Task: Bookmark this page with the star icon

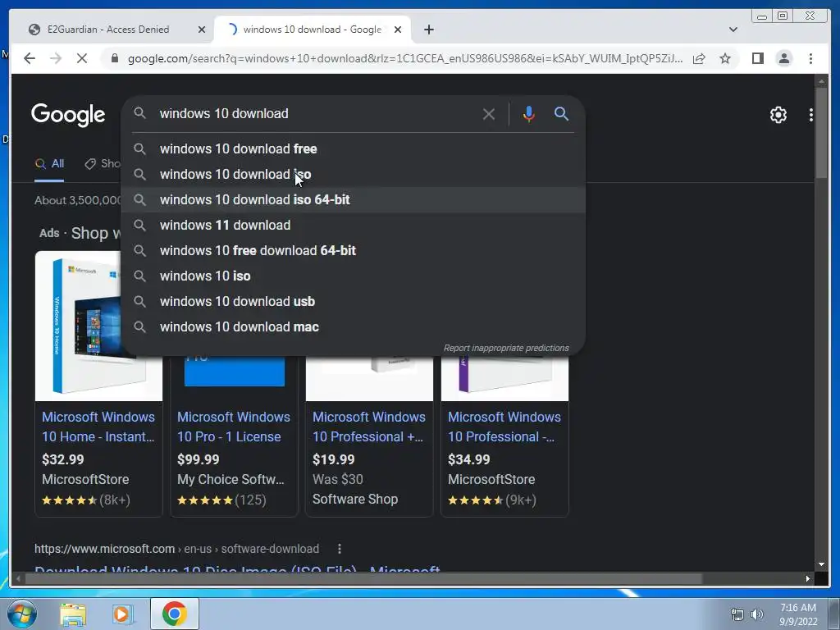Action: pyautogui.click(x=725, y=58)
